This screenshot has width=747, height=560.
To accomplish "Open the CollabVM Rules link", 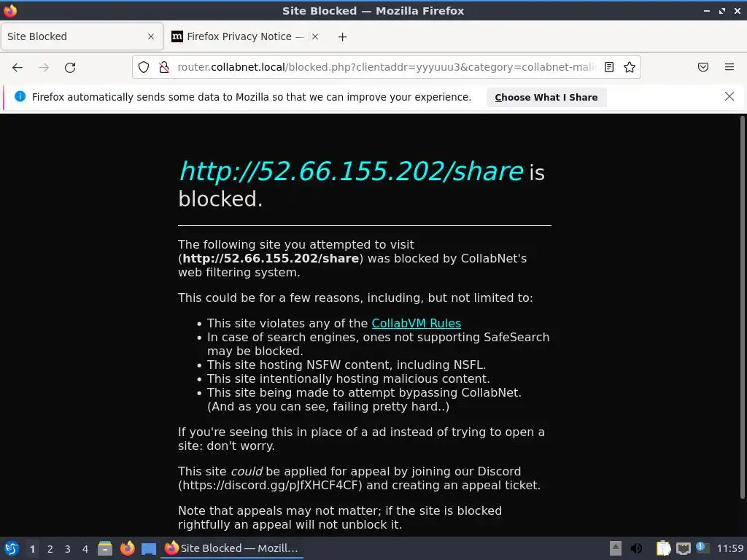I will pyautogui.click(x=416, y=323).
